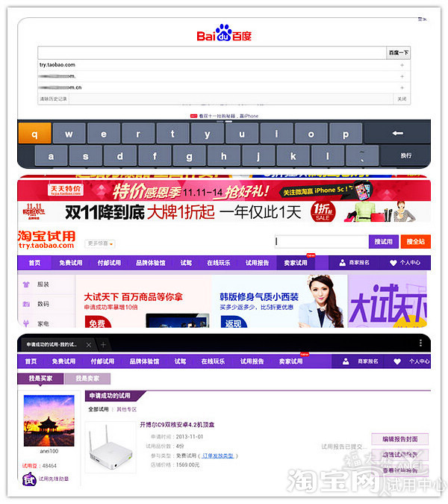Click the person icon in lower 商家报名
The image size is (448, 504).
pos(346,361)
